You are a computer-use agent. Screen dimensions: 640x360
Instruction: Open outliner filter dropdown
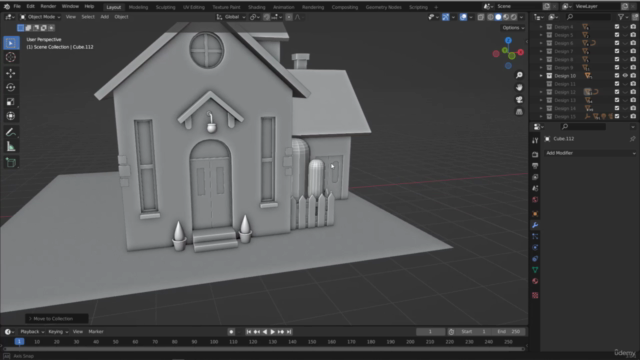tap(622, 17)
